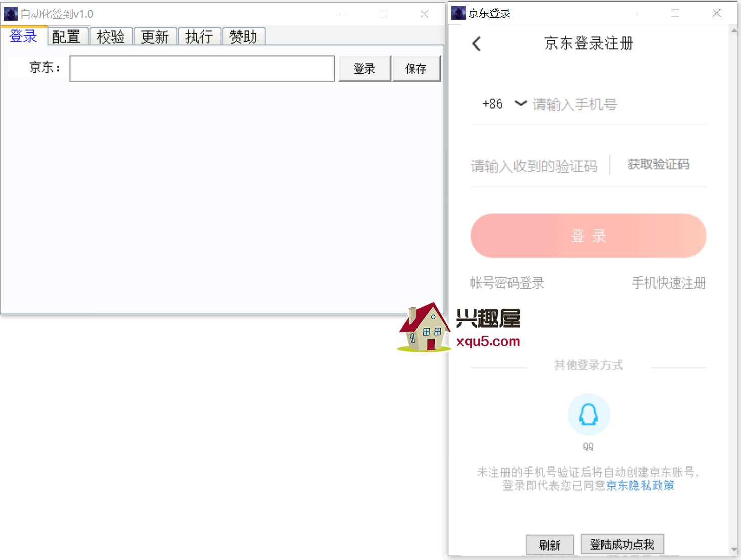
Task: Click the 登录 button beside 京东 field
Action: pyautogui.click(x=364, y=68)
